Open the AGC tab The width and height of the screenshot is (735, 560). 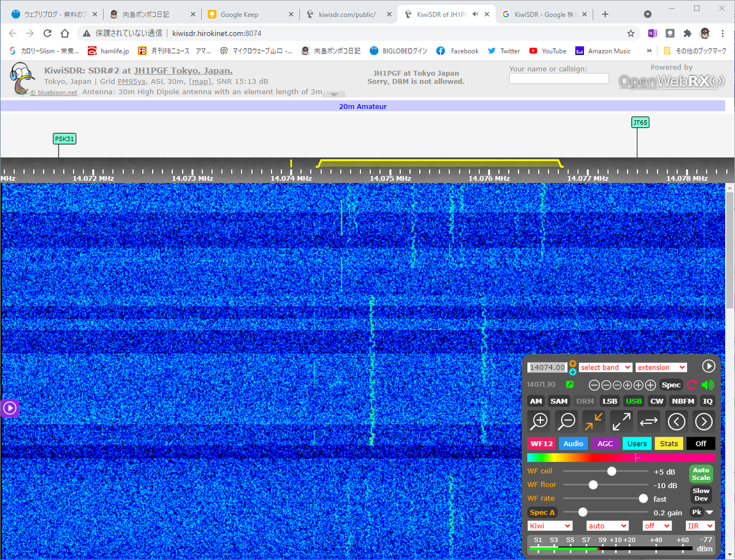[605, 444]
